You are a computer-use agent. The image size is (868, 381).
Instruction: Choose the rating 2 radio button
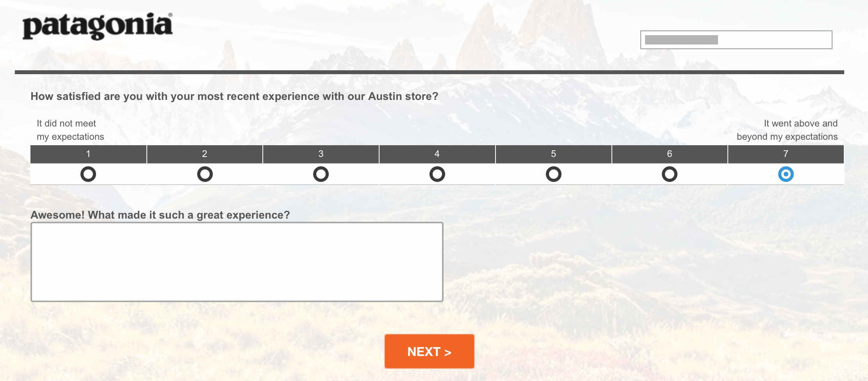[205, 174]
